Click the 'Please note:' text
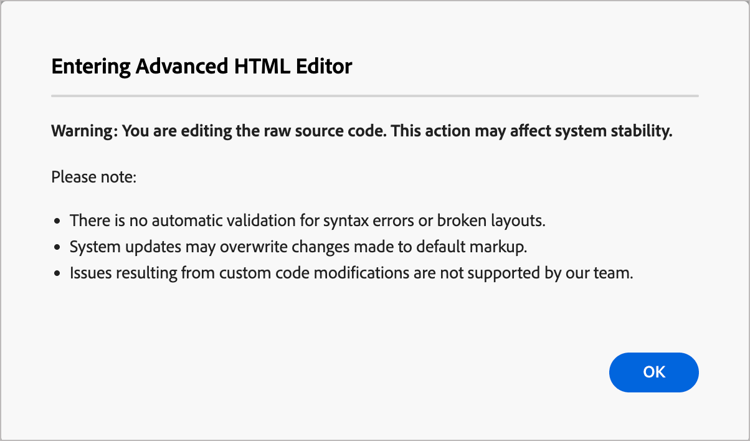 coord(93,177)
